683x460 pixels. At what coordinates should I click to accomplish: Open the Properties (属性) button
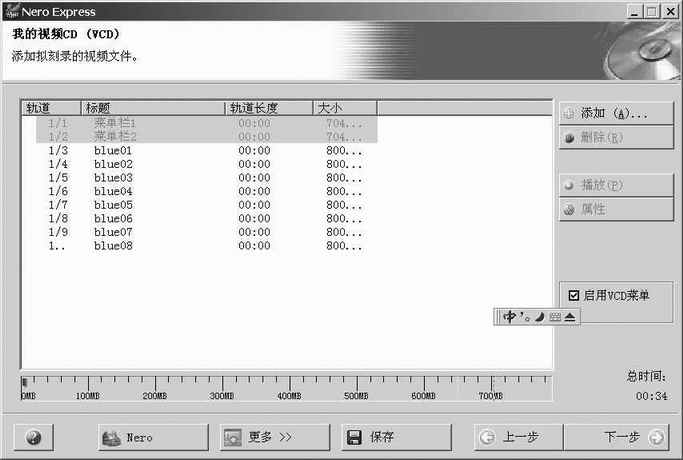pos(616,210)
